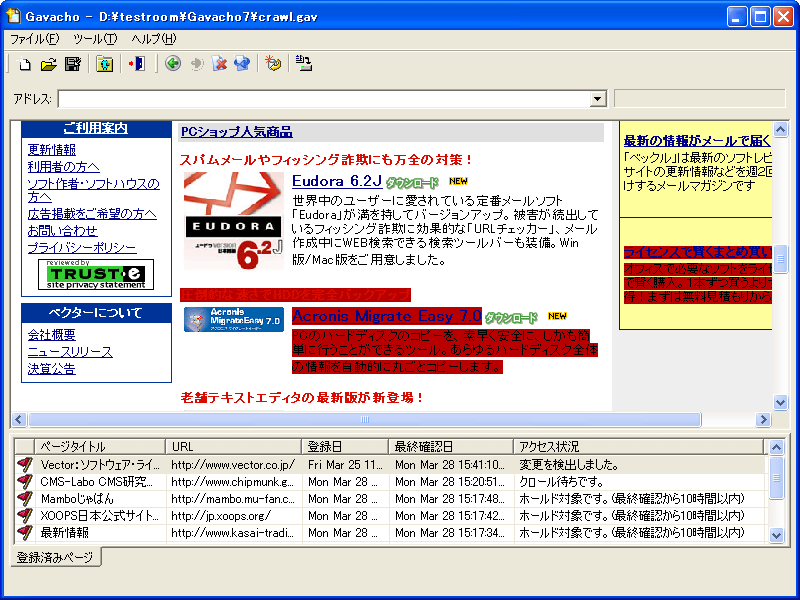Select the Mamboじゃぱん page title
Image resolution: width=800 pixels, height=600 pixels.
click(77, 498)
